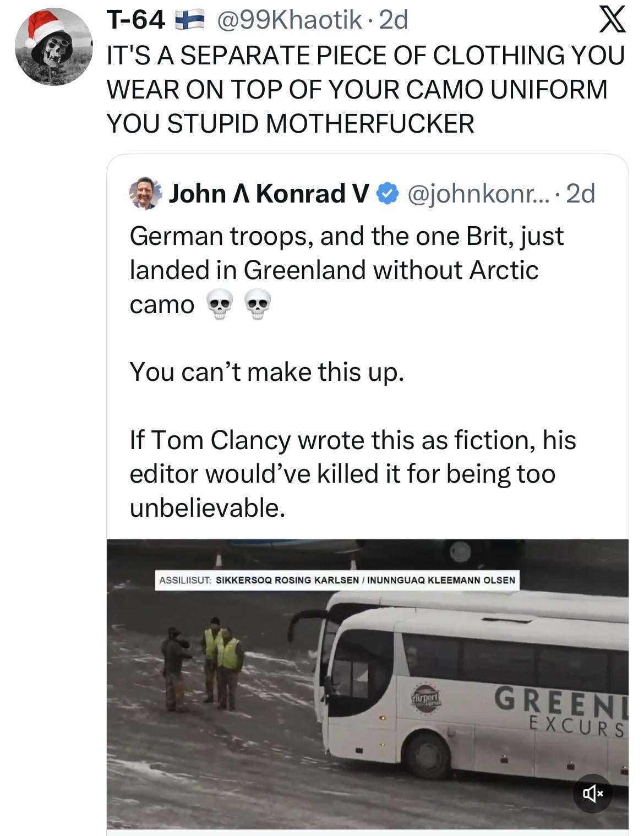Open John Konrad's small profile avatar

coord(145,193)
